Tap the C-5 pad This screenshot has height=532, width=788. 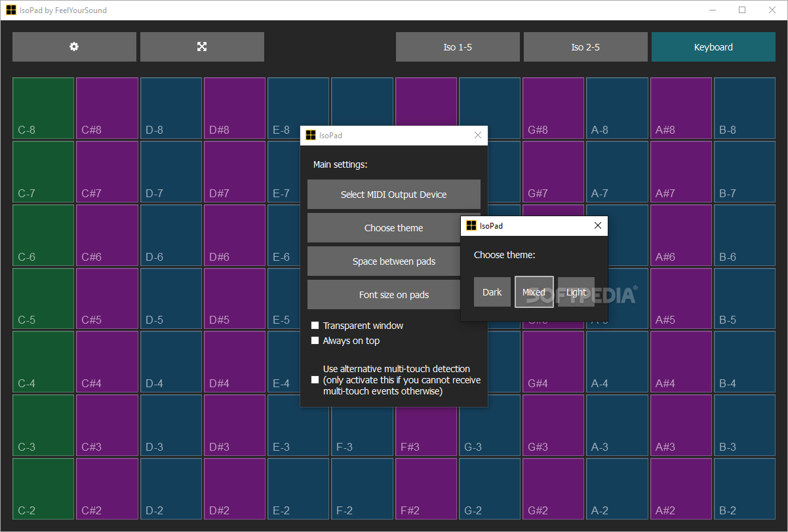pyautogui.click(x=43, y=299)
